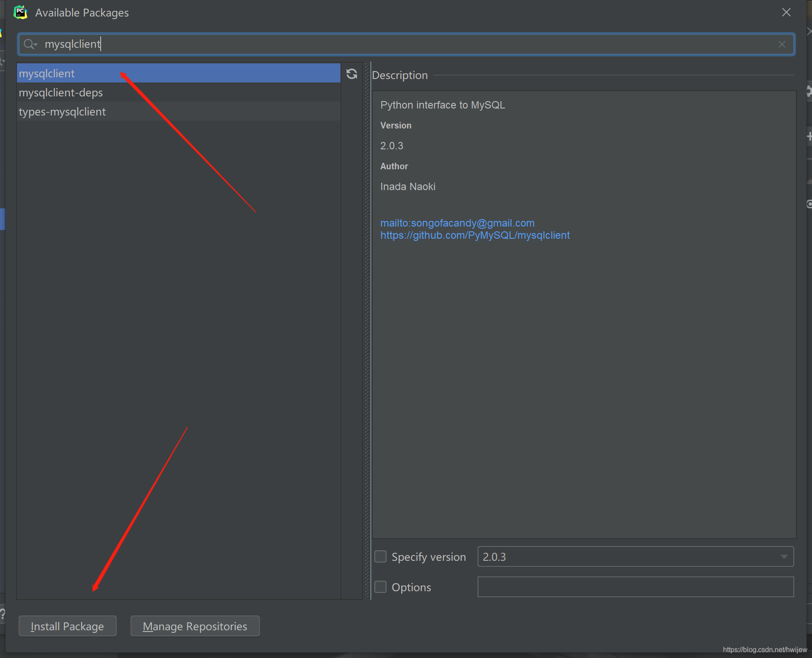Click the author name Inada Naoki
This screenshot has height=658, width=812.
click(408, 187)
